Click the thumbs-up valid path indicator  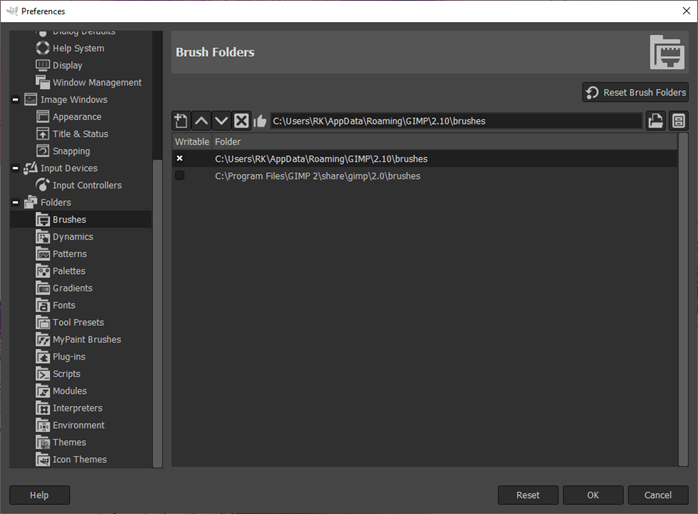260,121
